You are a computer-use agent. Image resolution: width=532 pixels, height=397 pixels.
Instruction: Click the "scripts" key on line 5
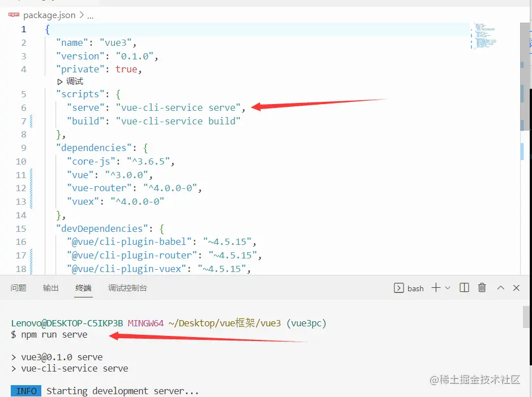point(80,94)
